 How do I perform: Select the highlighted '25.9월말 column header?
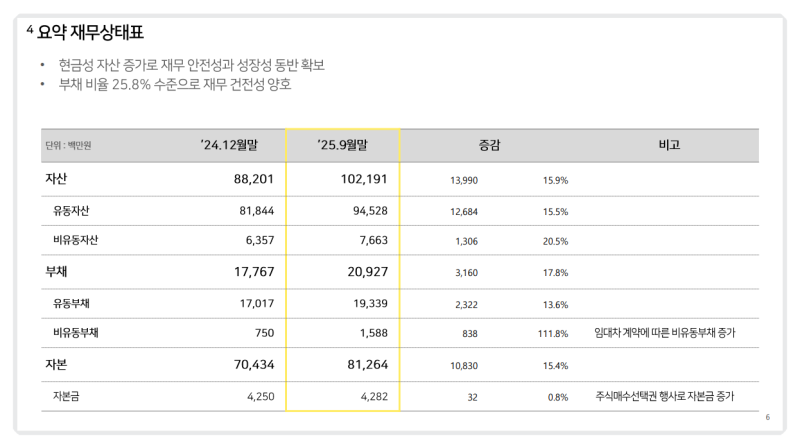click(342, 145)
